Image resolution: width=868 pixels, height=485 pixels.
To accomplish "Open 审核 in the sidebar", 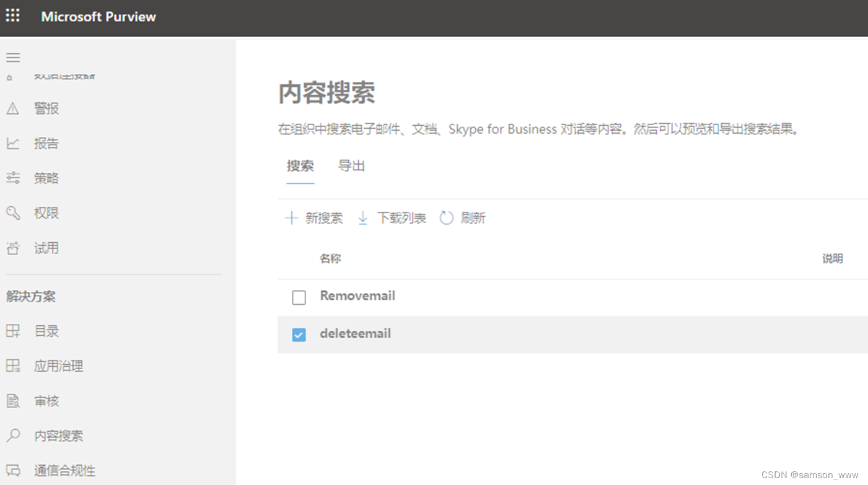I will point(46,401).
